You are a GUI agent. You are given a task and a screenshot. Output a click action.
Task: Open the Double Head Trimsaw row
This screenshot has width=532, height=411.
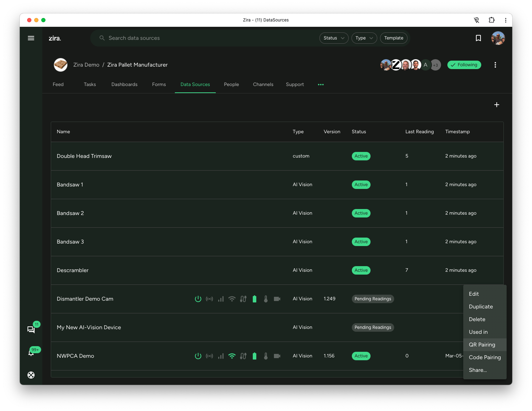pyautogui.click(x=277, y=156)
